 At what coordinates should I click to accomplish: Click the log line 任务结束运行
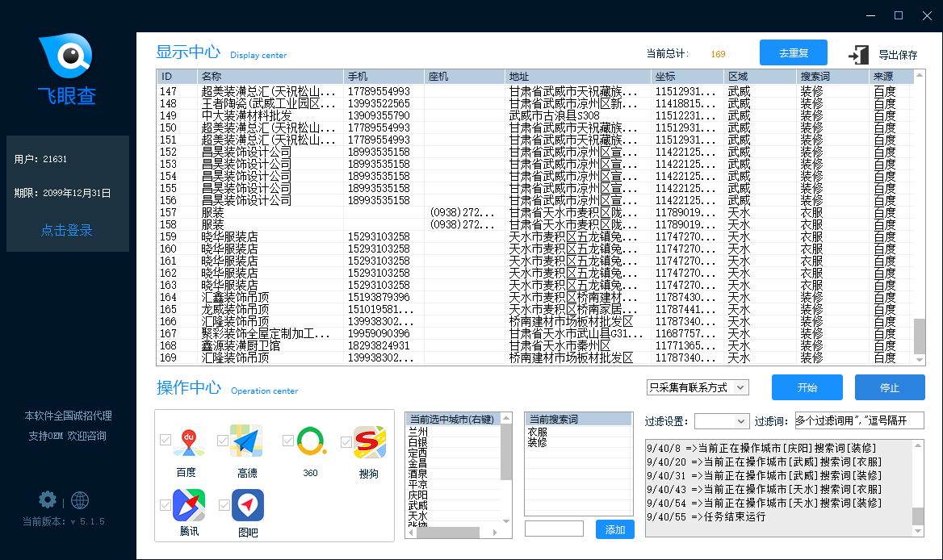click(x=706, y=516)
